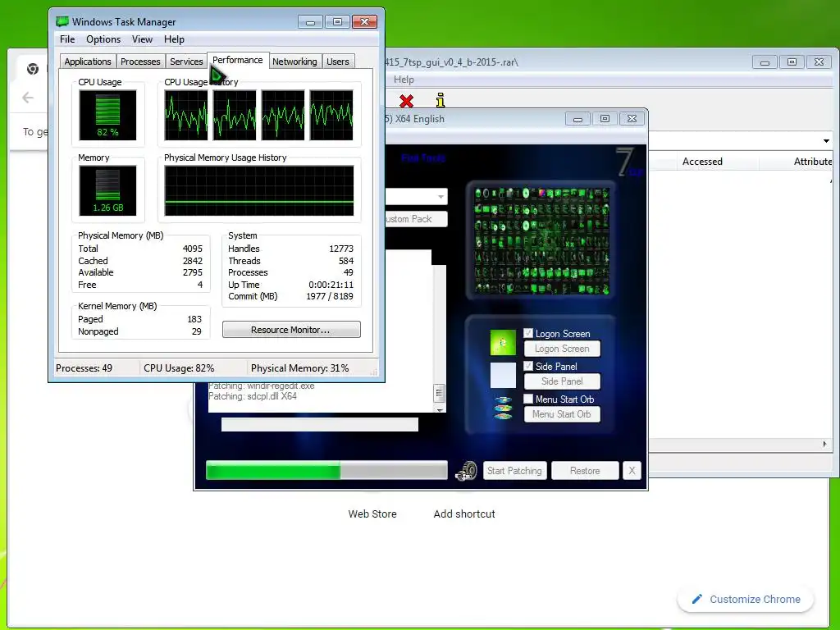
Task: Open the pack selection dropdown in patcher
Action: [x=441, y=197]
